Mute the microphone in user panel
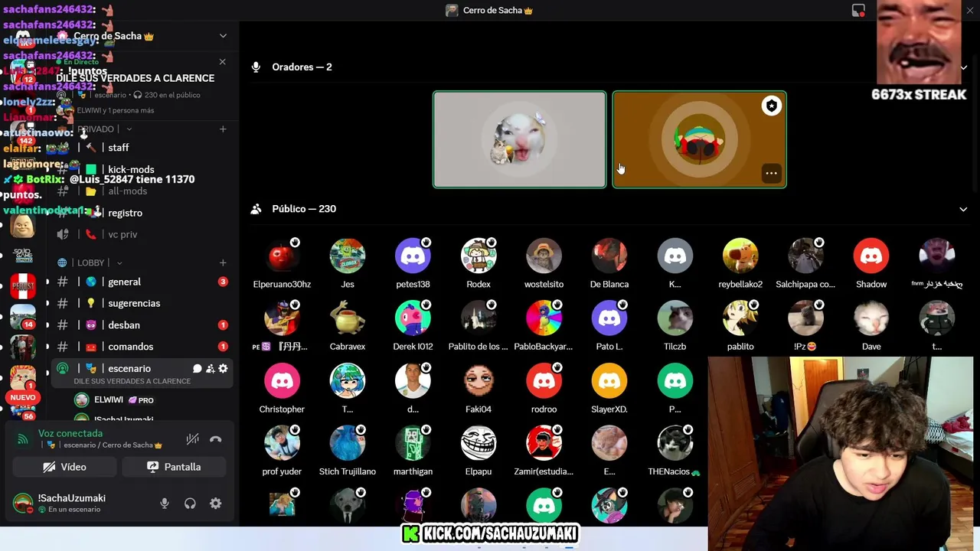 pyautogui.click(x=164, y=504)
